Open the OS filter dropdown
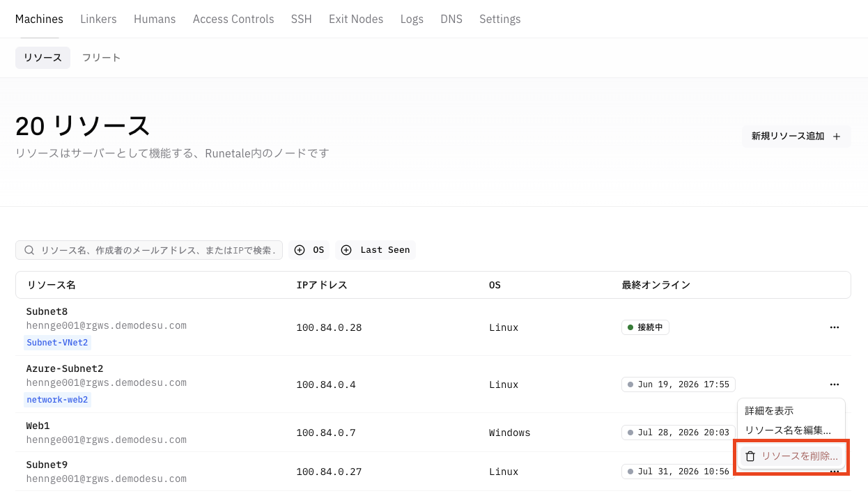This screenshot has height=498, width=868. coord(309,250)
